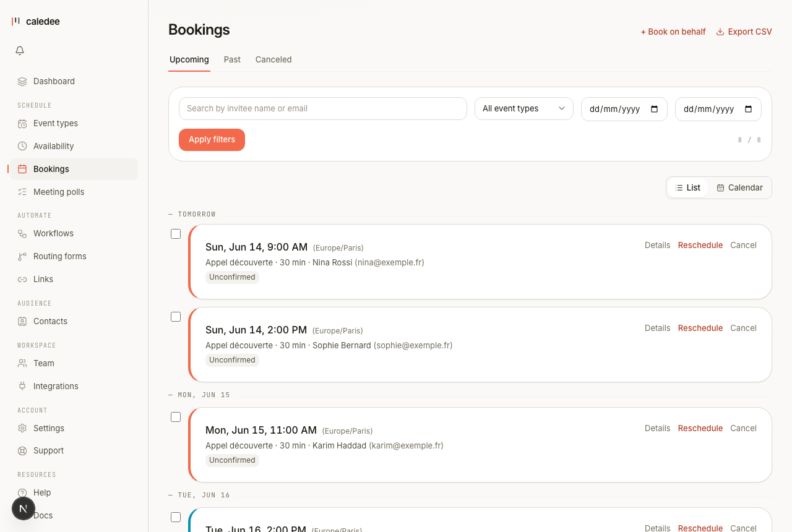
Task: Click the caledee logo icon
Action: point(15,21)
